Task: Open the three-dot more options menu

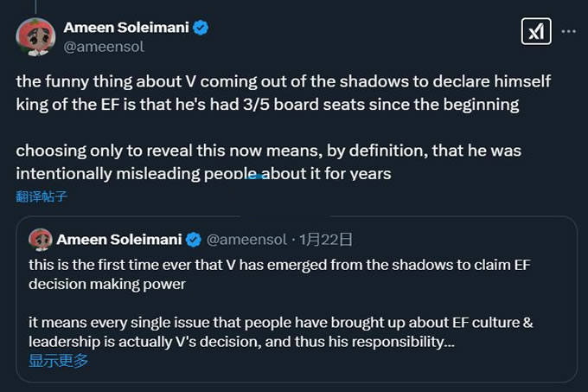Action: [x=568, y=32]
